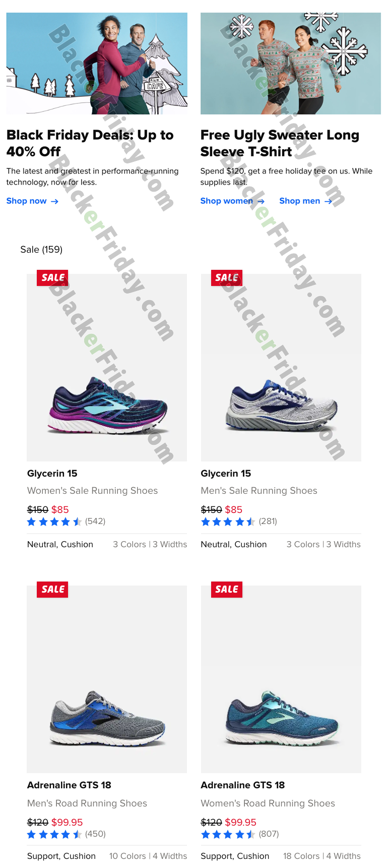The height and width of the screenshot is (868, 388).
Task: Click the SALE badge on Men's Adrenaline GTS 18
Action: 52,589
